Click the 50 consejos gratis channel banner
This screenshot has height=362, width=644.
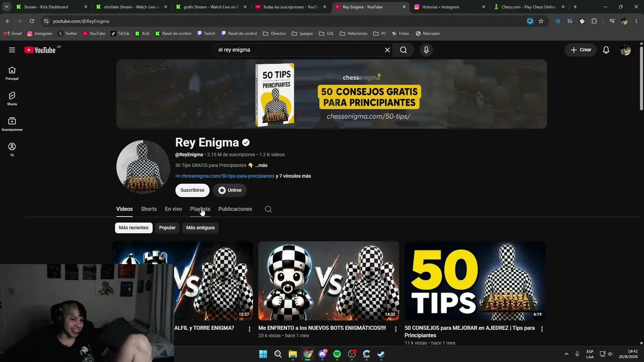332,94
